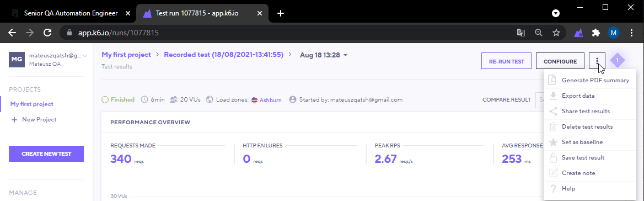The width and height of the screenshot is (644, 201).
Task: Click the browser forward arrow
Action: tap(30, 33)
